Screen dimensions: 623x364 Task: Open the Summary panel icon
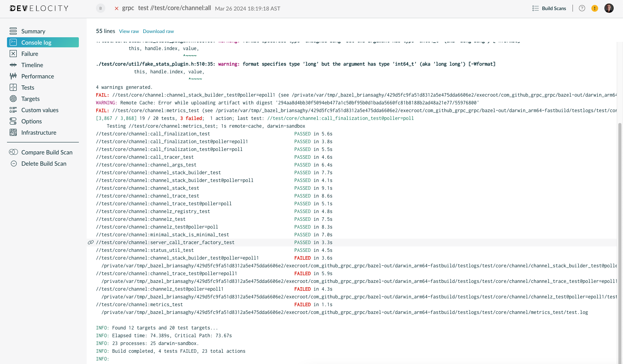(13, 31)
